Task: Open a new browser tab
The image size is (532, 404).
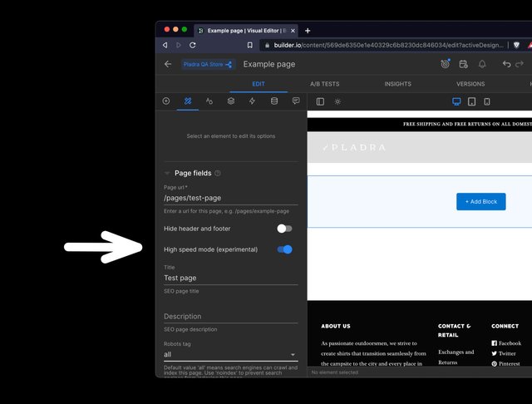Action: [x=308, y=31]
